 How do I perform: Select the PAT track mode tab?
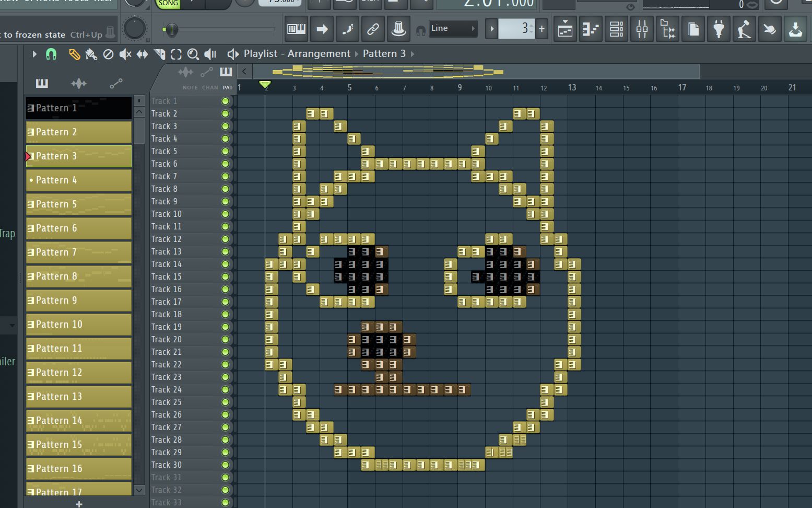point(228,87)
